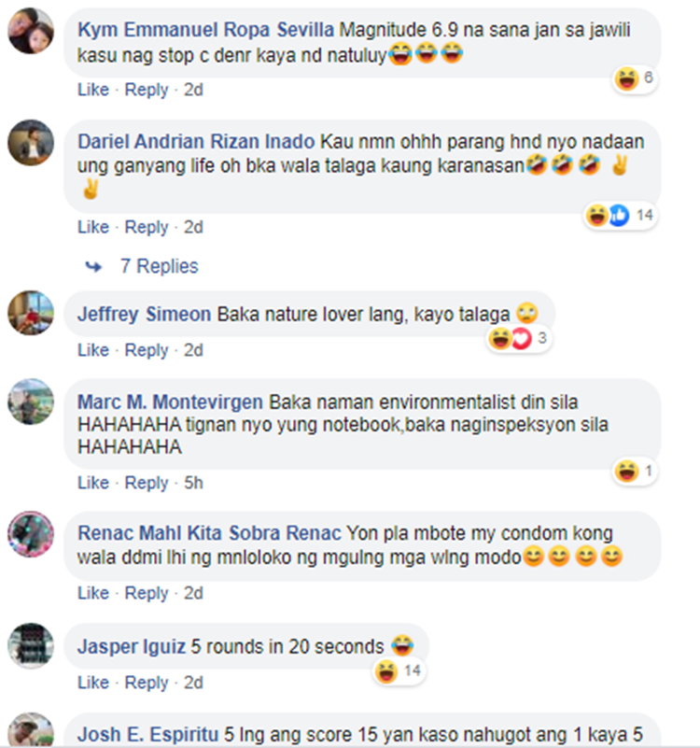This screenshot has width=700, height=748.
Task: Open Jasper Iguiz's profile picture
Action: click(31, 646)
